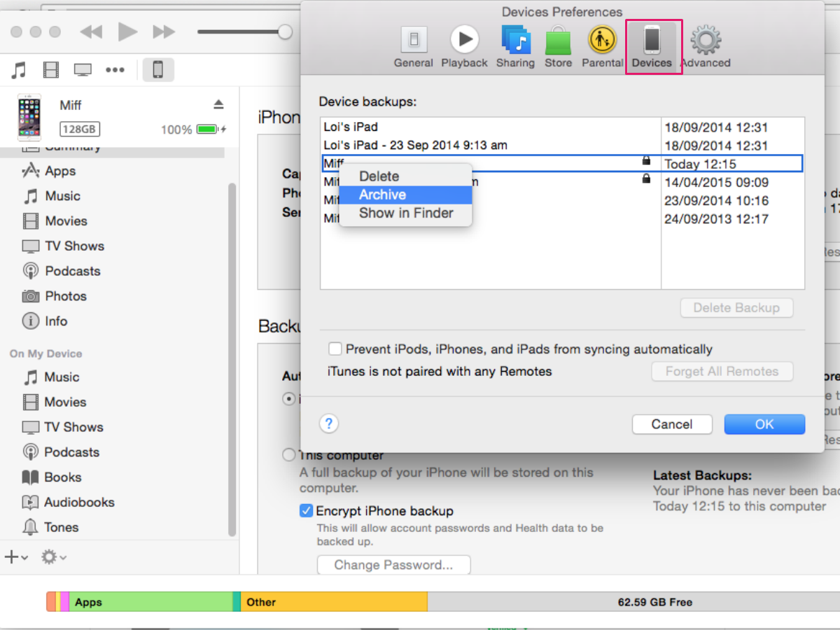Switch to Parental preferences tab

point(602,46)
